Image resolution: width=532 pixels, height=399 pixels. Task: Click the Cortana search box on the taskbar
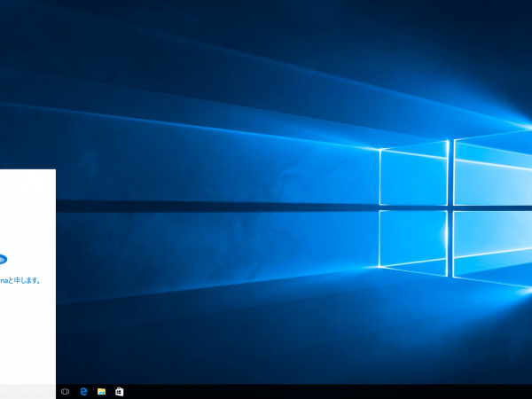[x=27, y=392]
